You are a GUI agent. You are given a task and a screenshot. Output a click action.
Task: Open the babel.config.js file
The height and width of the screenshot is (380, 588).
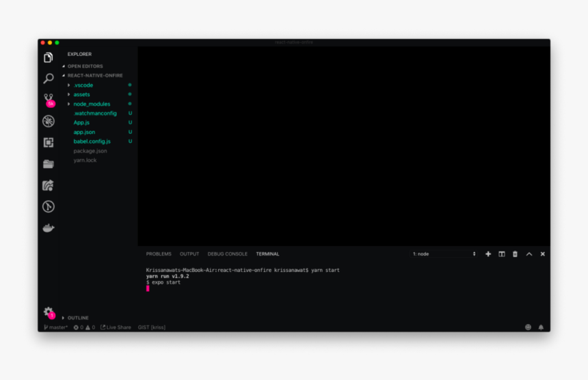(92, 141)
